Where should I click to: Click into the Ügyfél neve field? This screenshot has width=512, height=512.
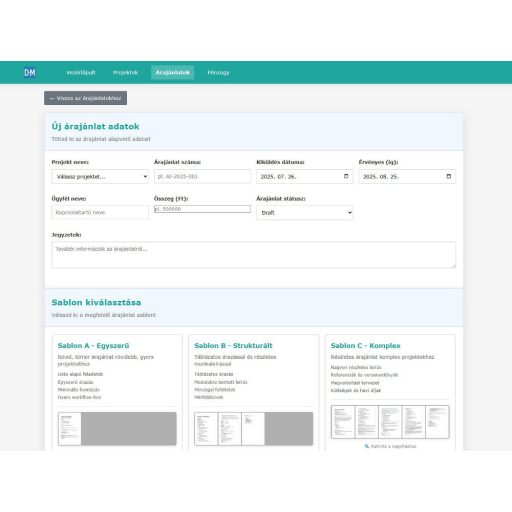coord(100,212)
